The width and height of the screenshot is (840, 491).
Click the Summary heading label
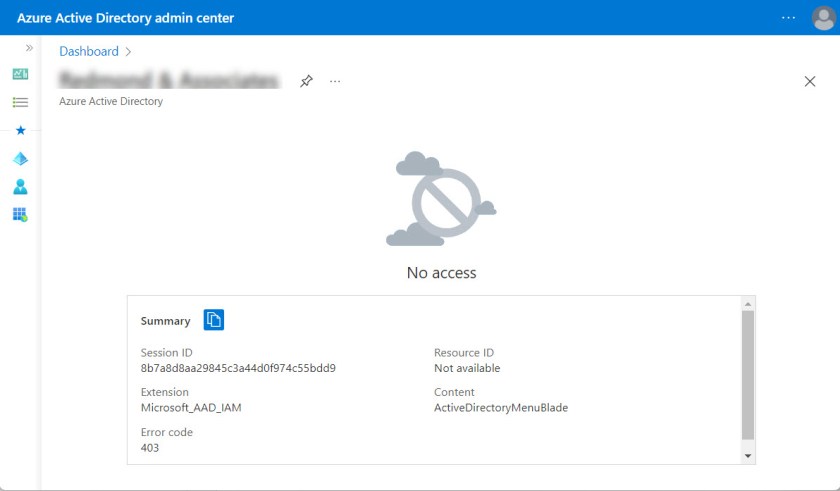click(x=166, y=321)
